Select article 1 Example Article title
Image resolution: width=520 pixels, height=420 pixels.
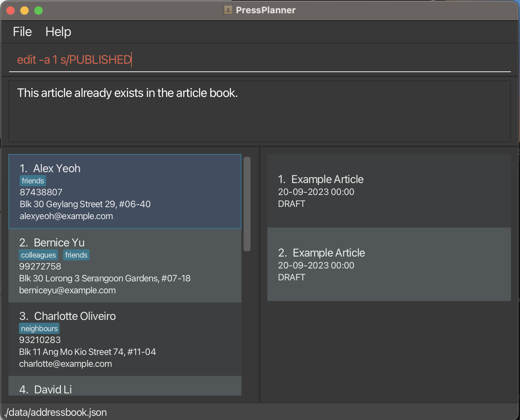click(327, 179)
